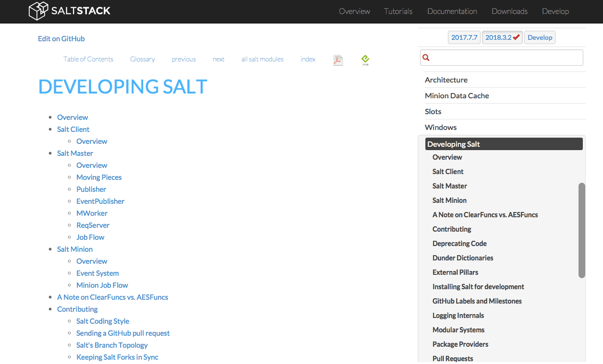Click the sidebar vertical scrollbar thumb
Screen dimensions: 603x364
tap(582, 230)
